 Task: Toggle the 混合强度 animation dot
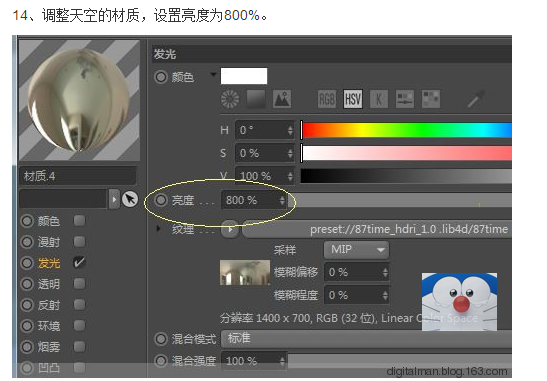click(x=161, y=361)
